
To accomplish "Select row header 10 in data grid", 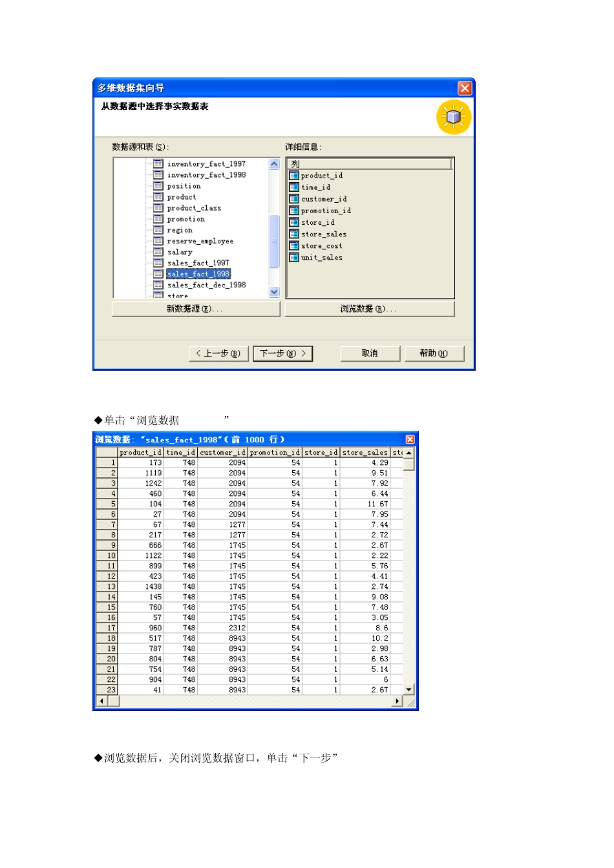I will click(x=107, y=555).
